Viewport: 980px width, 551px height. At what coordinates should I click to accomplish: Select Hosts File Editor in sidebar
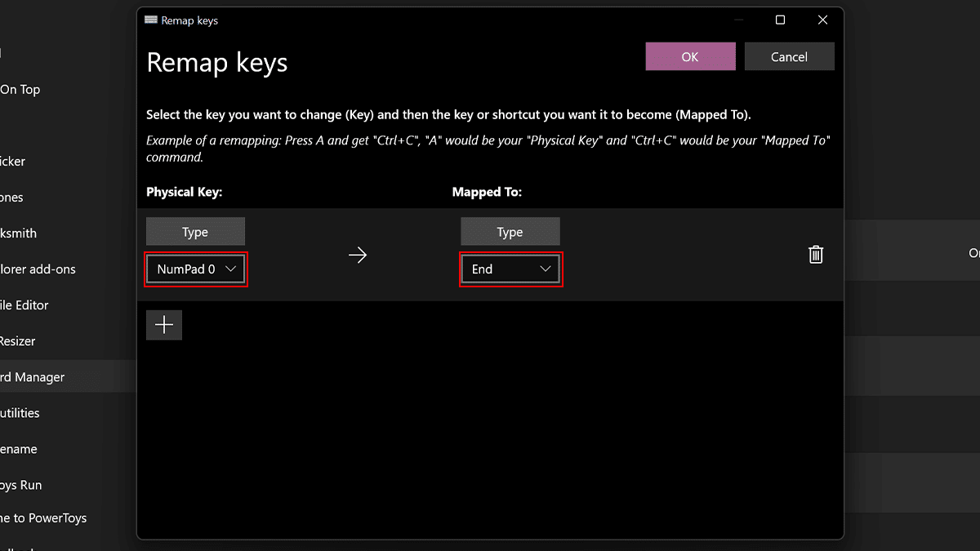pyautogui.click(x=24, y=305)
